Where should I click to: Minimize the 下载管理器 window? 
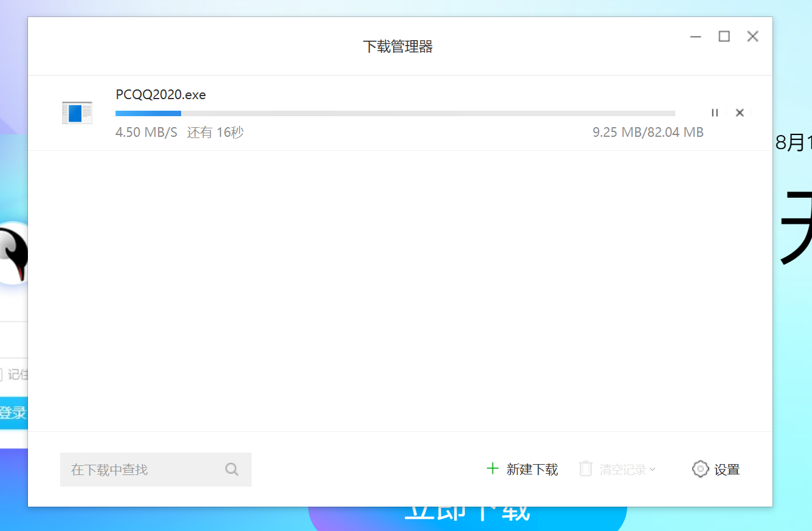tap(695, 36)
